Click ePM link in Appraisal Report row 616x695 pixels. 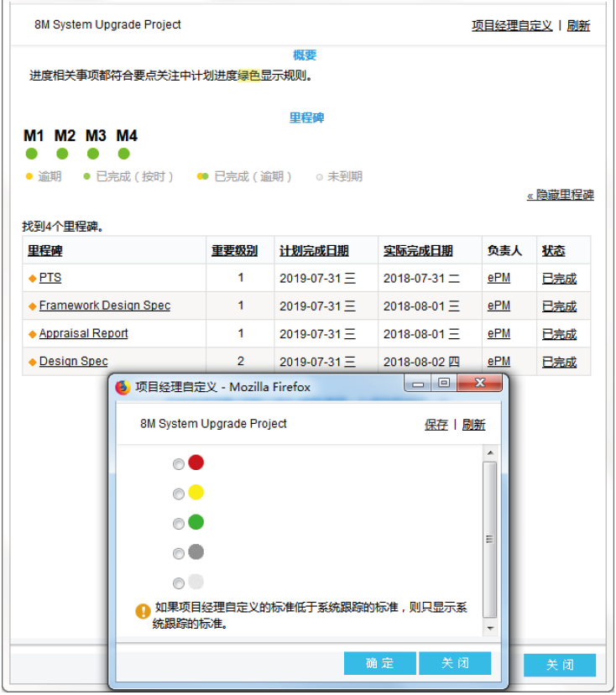(499, 334)
